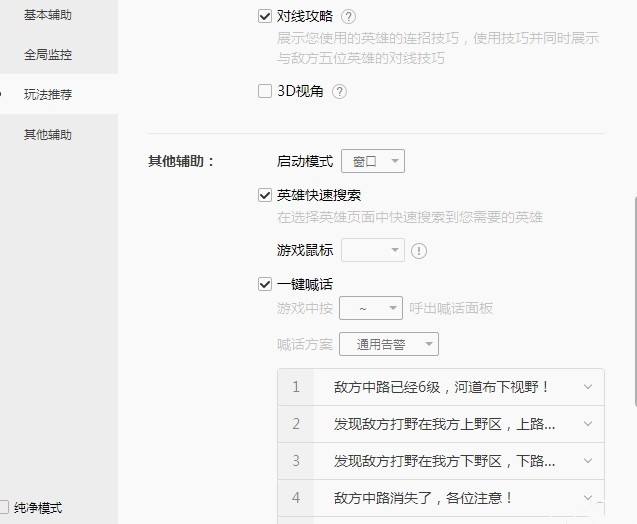Click the 喊话方案 label
637x524 pixels.
305,344
